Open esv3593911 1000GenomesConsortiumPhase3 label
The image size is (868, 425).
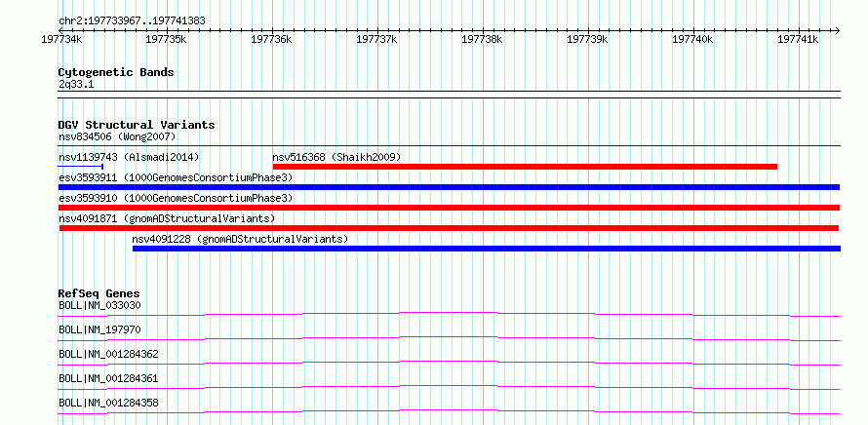pyautogui.click(x=176, y=177)
